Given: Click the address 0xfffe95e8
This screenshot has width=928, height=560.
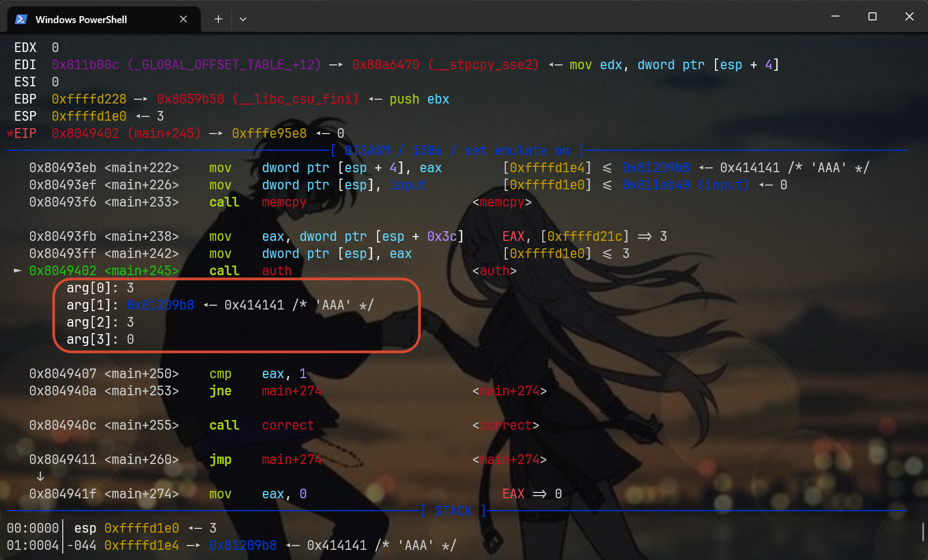Looking at the screenshot, I should pyautogui.click(x=269, y=134).
